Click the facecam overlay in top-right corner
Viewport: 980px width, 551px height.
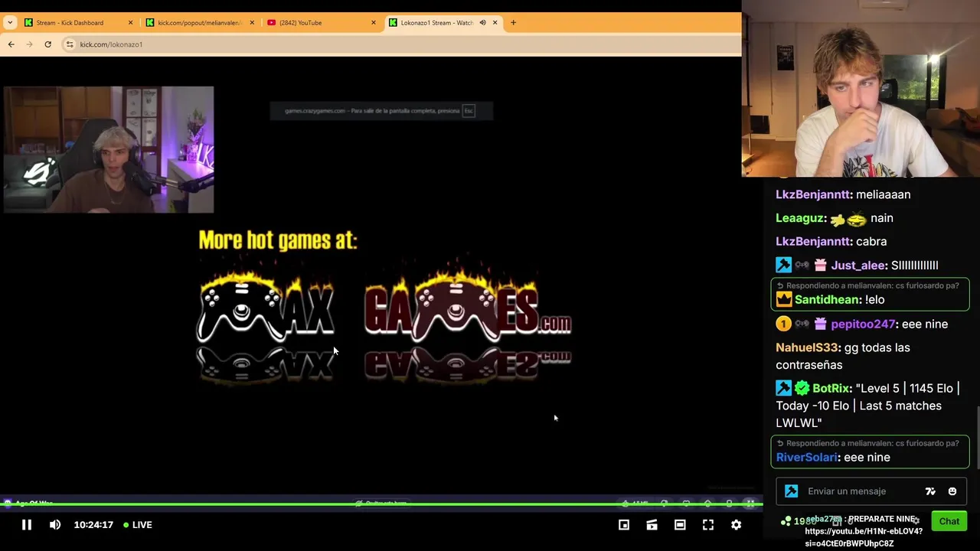[x=861, y=89]
